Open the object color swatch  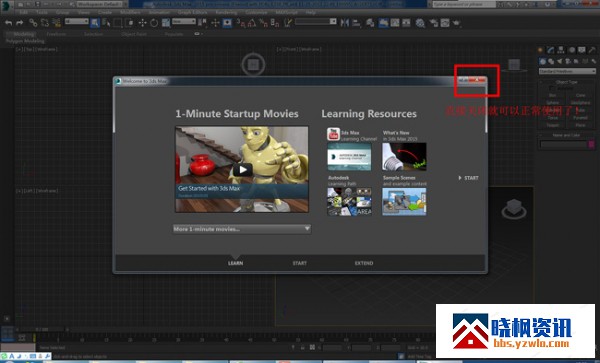click(x=592, y=144)
